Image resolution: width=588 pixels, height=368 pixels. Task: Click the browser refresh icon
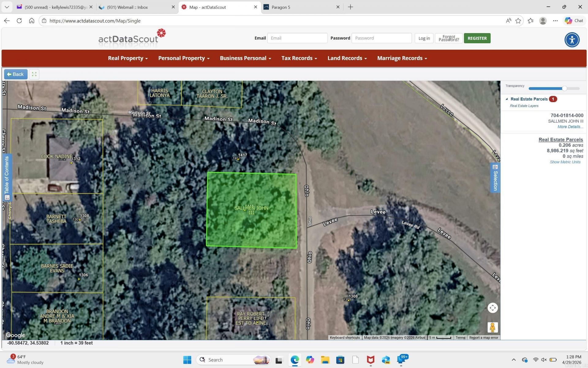coord(19,21)
